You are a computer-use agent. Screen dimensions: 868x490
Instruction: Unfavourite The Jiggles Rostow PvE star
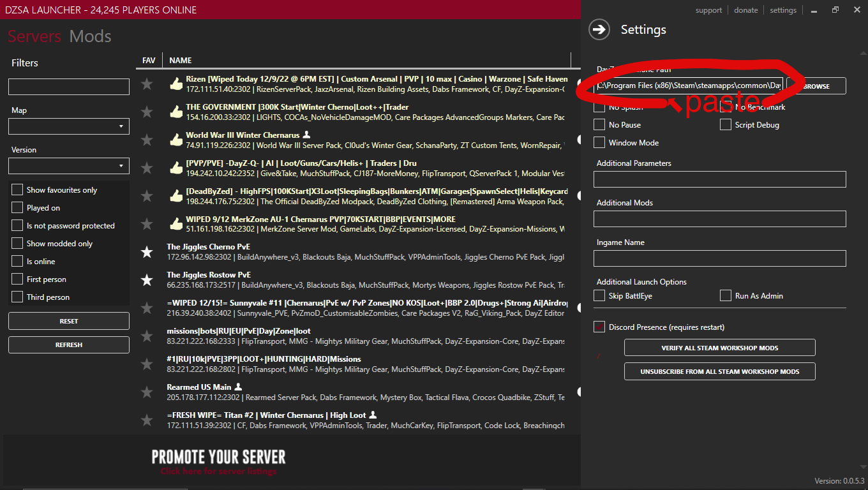147,280
